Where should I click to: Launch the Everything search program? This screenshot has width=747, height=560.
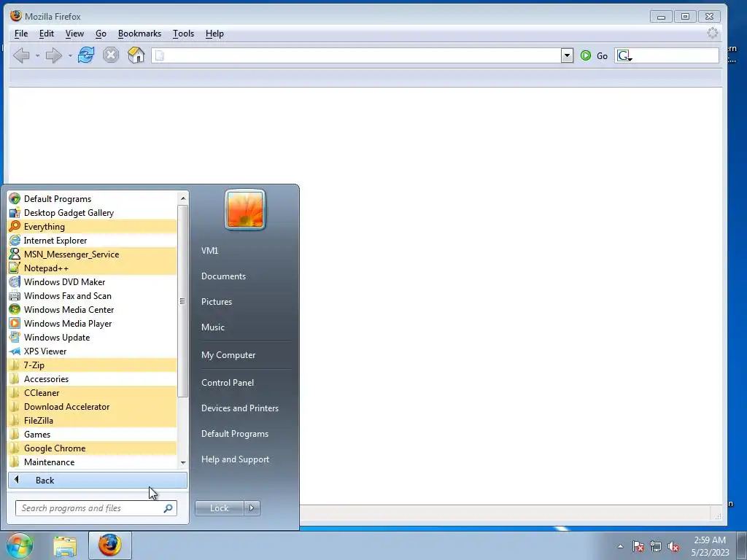click(x=93, y=227)
